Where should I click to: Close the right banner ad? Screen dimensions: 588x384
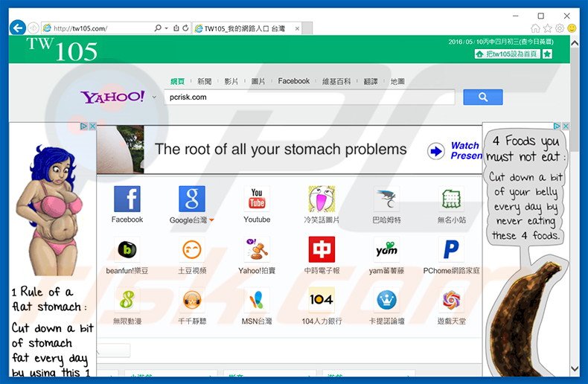pos(566,126)
